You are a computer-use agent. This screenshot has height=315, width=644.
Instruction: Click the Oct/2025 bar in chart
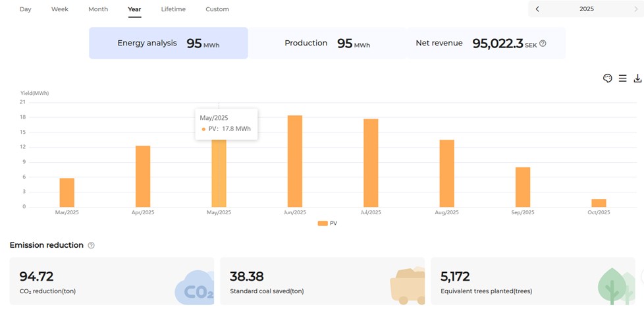[x=599, y=203]
